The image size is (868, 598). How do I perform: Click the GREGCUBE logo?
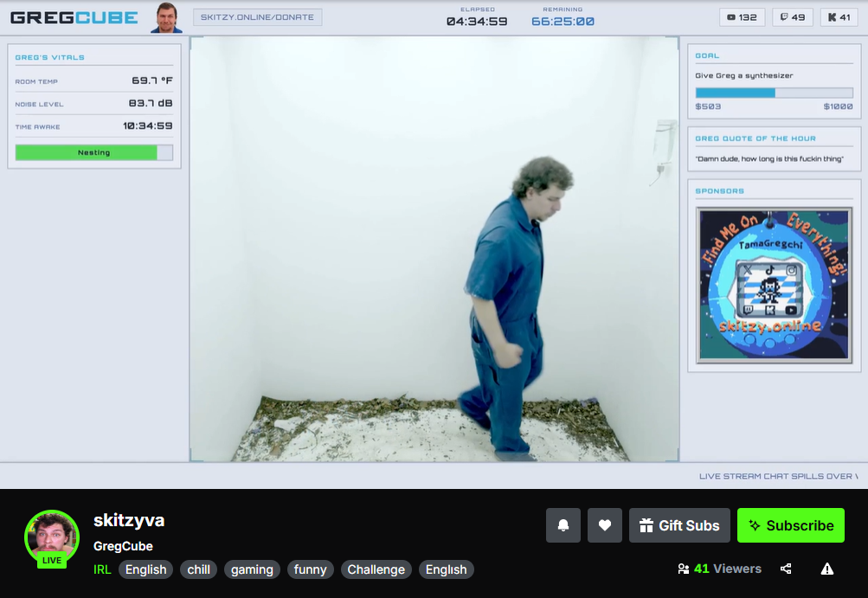(74, 17)
